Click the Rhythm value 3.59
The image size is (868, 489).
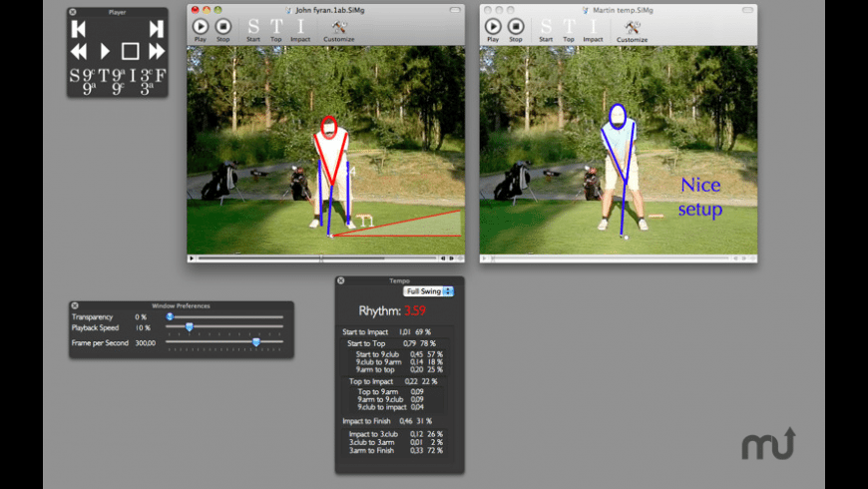coord(415,310)
